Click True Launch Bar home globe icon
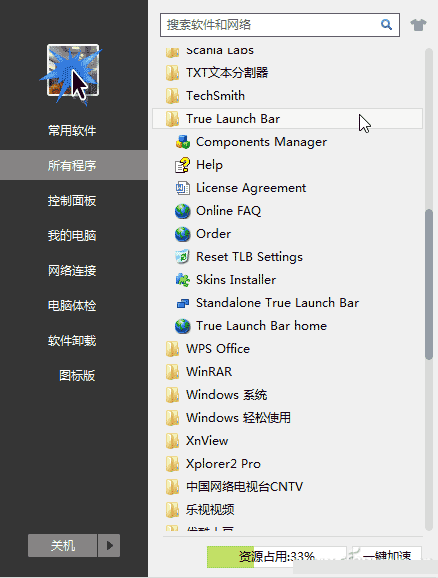Image resolution: width=438 pixels, height=578 pixels. [x=182, y=326]
